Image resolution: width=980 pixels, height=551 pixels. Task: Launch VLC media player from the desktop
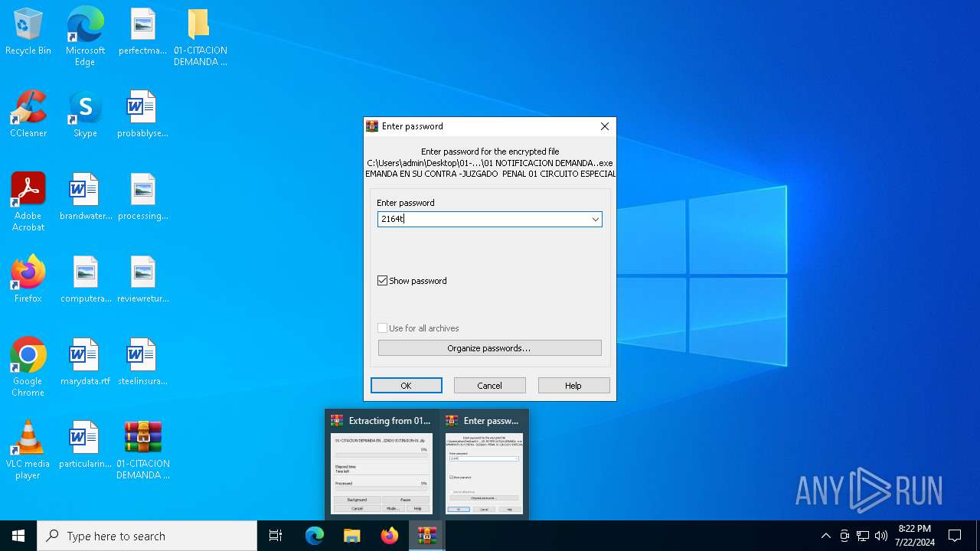point(28,449)
